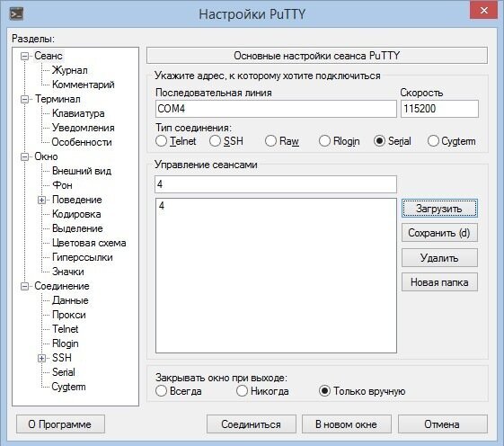Select the SSH tree item label
Image resolution: width=504 pixels, height=446 pixels.
62,358
